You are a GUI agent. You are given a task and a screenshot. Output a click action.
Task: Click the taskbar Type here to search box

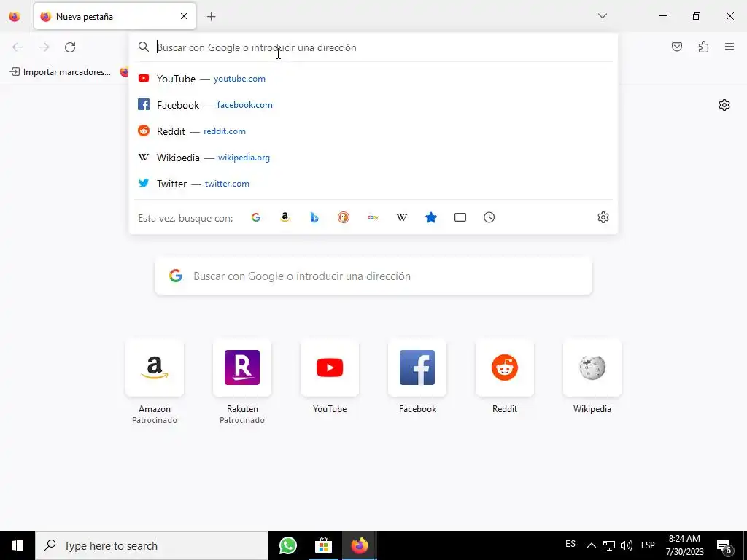click(x=152, y=545)
